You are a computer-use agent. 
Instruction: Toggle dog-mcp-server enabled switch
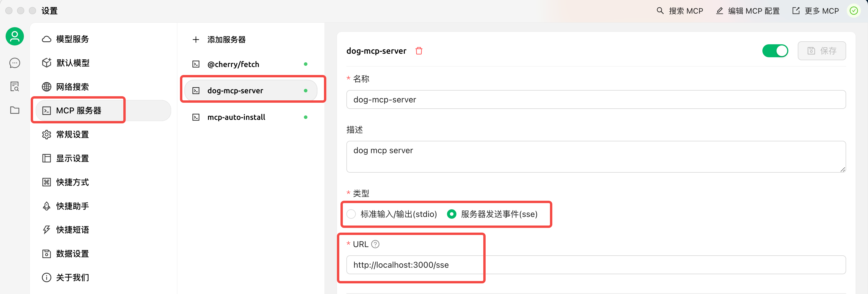coord(775,51)
